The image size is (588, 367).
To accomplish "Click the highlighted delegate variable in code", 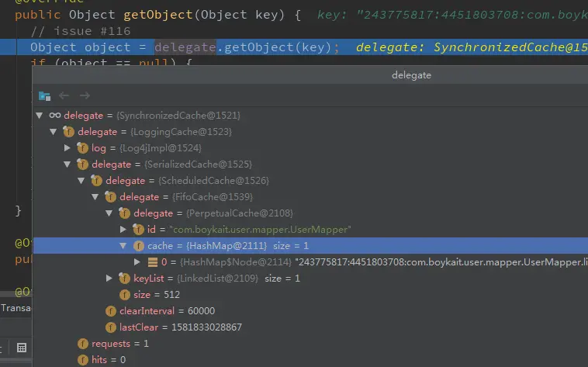I will tap(185, 47).
